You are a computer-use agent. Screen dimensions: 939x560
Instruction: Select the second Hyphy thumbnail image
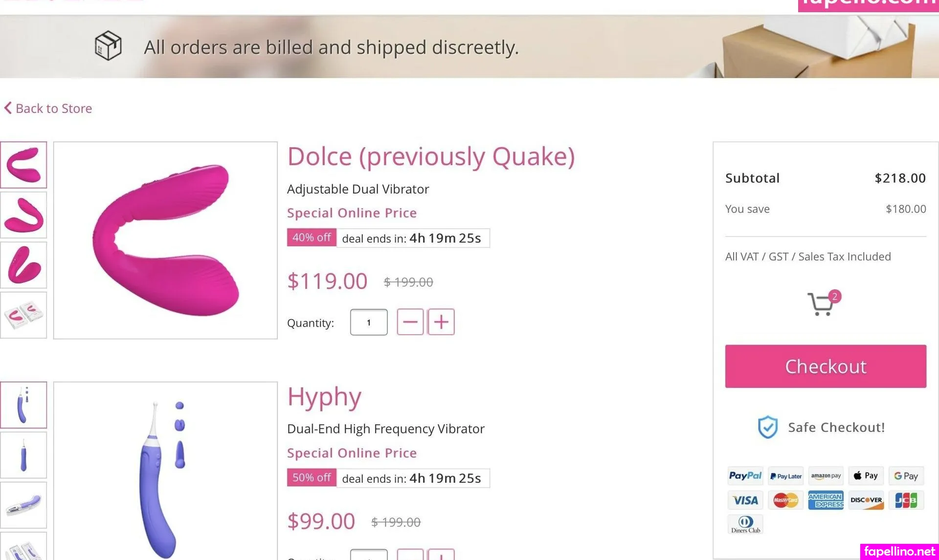[x=23, y=455]
